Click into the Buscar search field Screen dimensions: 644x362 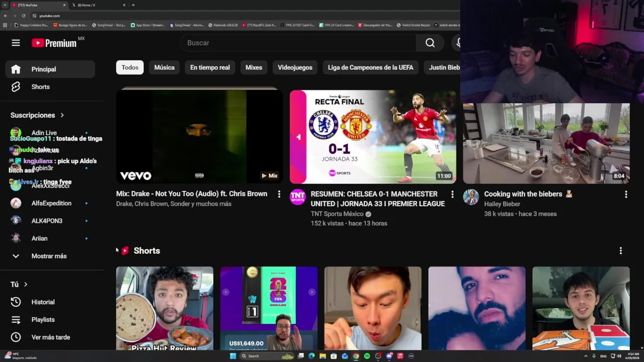click(298, 43)
